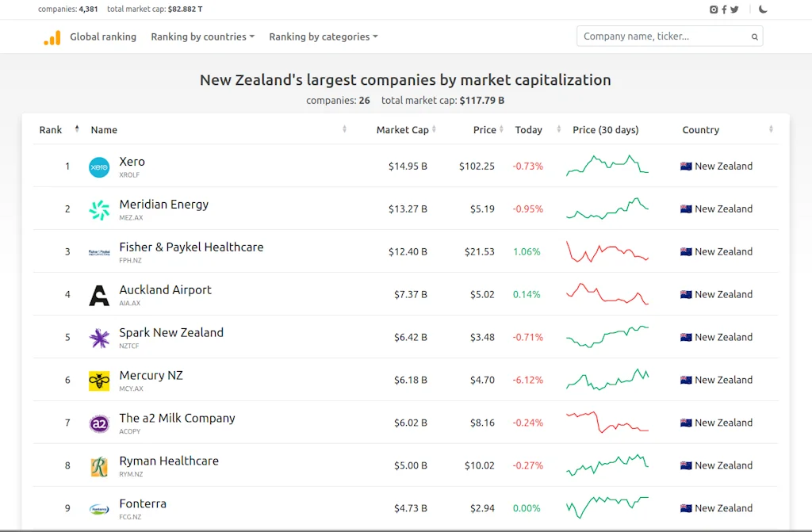
Task: Select the Fisher & Paykel Healthcare logo
Action: coord(99,251)
